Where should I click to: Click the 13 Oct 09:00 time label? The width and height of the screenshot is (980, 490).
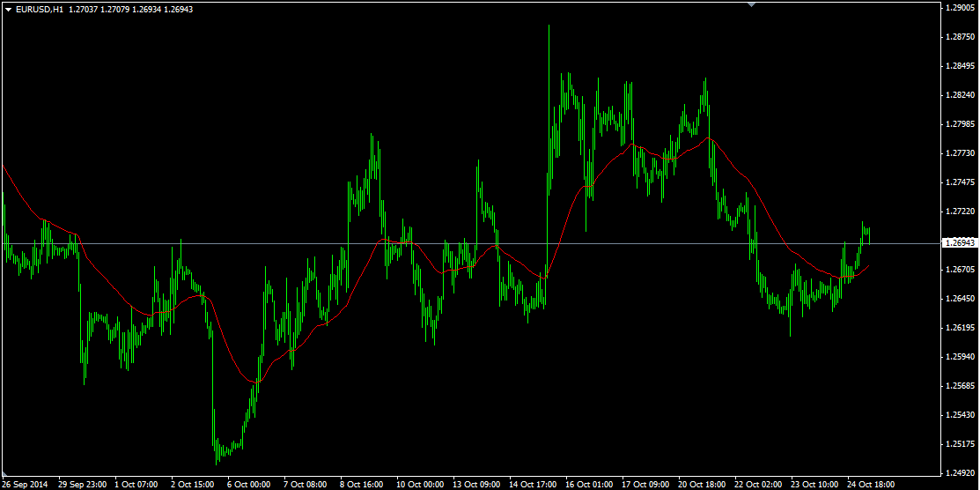pos(476,485)
